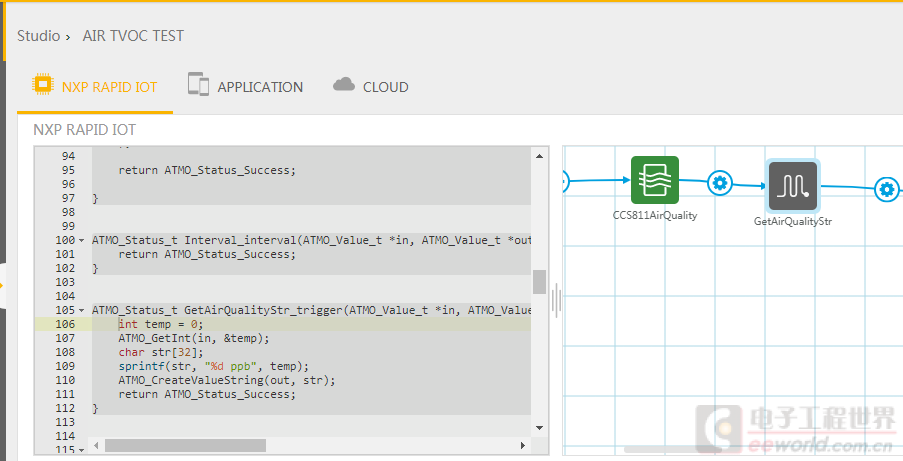The image size is (903, 461).
Task: Click line number 106 in gutter
Action: pyautogui.click(x=65, y=324)
